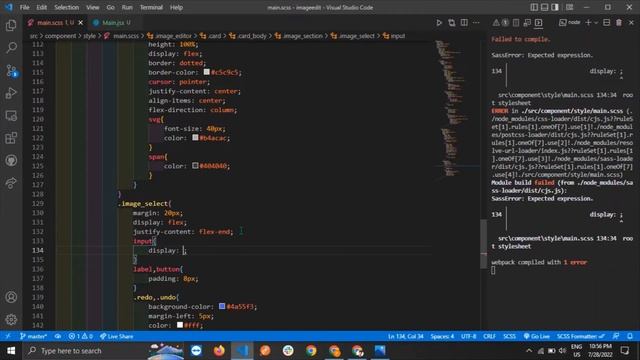The image size is (640, 360).
Task: Open the Edit menu
Action: coord(41,7)
